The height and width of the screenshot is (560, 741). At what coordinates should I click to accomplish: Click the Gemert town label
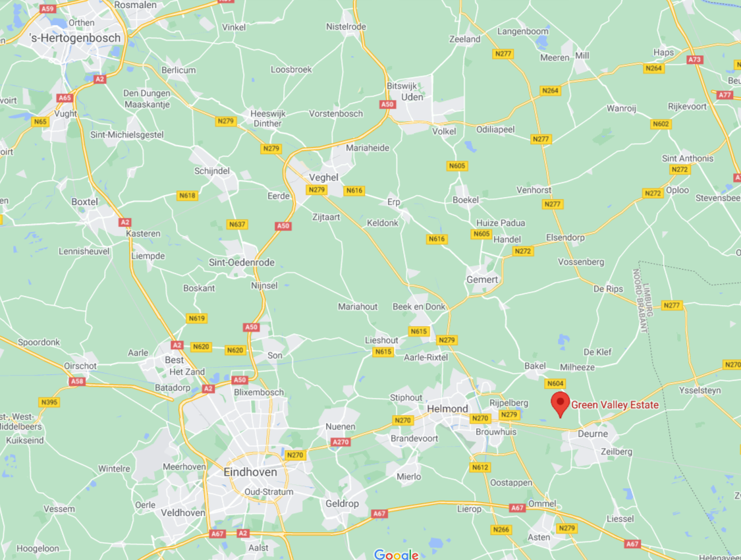point(482,279)
